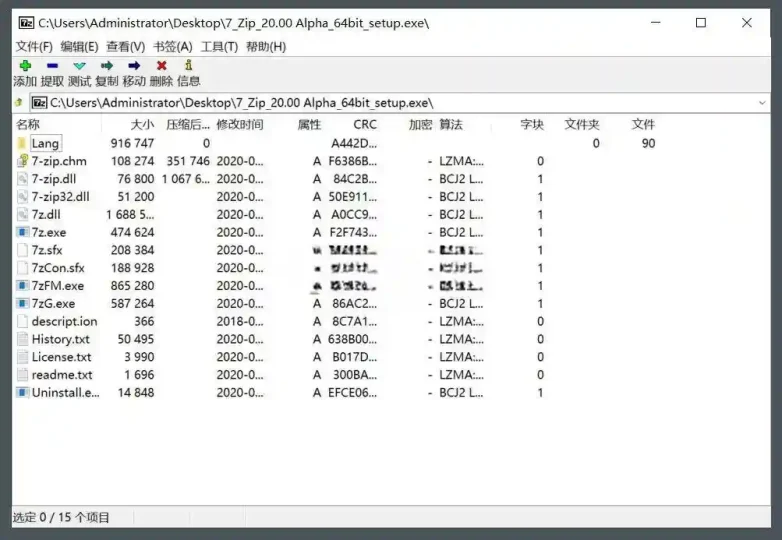
Task: Click the readme.txt file icon
Action: (x=22, y=374)
